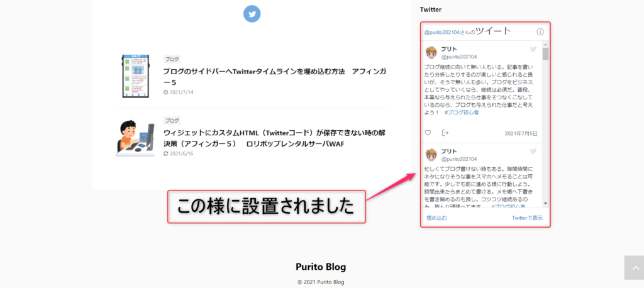The width and height of the screenshot is (644, 288).
Task: Open the Twitterタイムライン埋め込み article title
Action: click(274, 77)
